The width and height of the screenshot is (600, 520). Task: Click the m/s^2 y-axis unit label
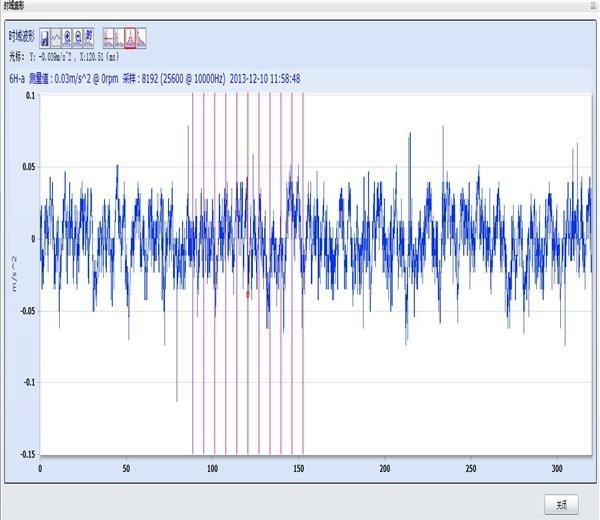point(14,273)
